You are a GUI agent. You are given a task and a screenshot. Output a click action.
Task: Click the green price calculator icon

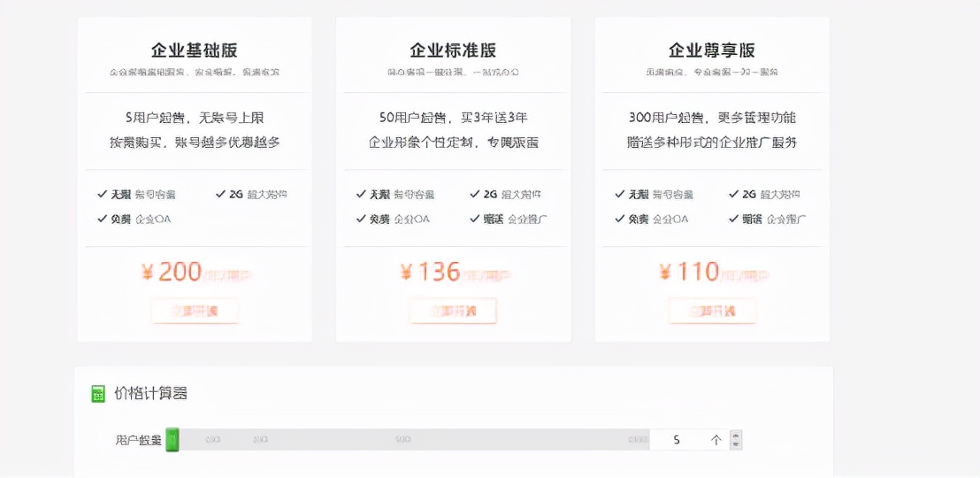98,394
